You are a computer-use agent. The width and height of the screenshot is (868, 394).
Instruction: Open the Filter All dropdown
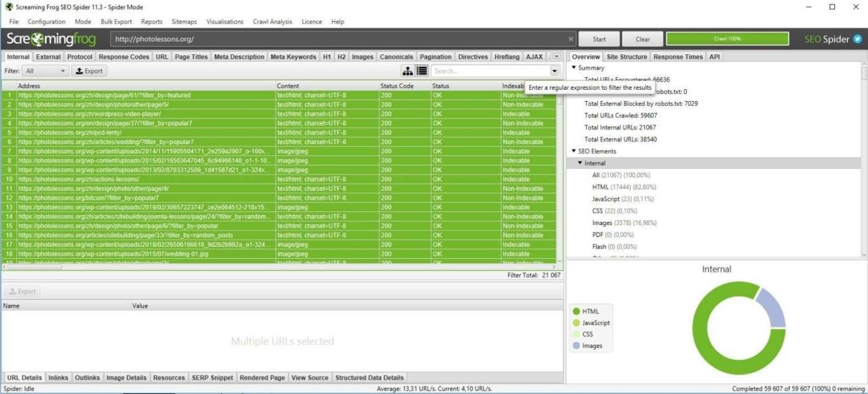[x=45, y=71]
